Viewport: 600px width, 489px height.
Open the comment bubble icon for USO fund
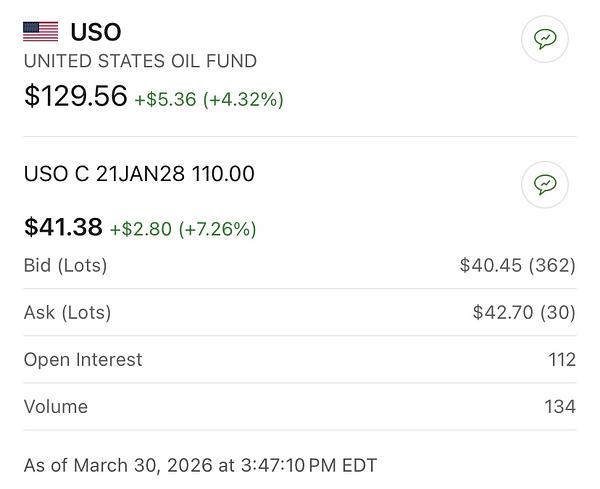545,39
